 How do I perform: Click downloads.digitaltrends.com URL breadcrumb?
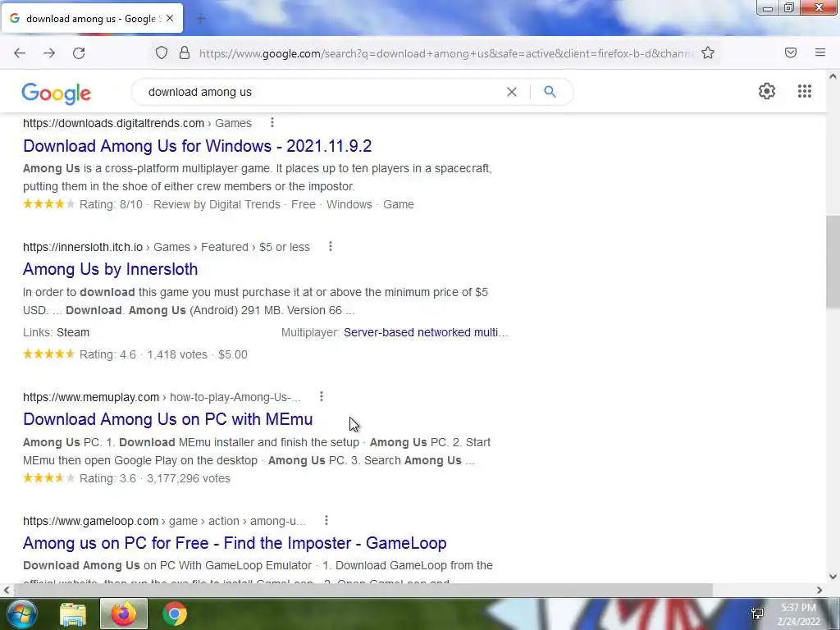click(x=113, y=123)
